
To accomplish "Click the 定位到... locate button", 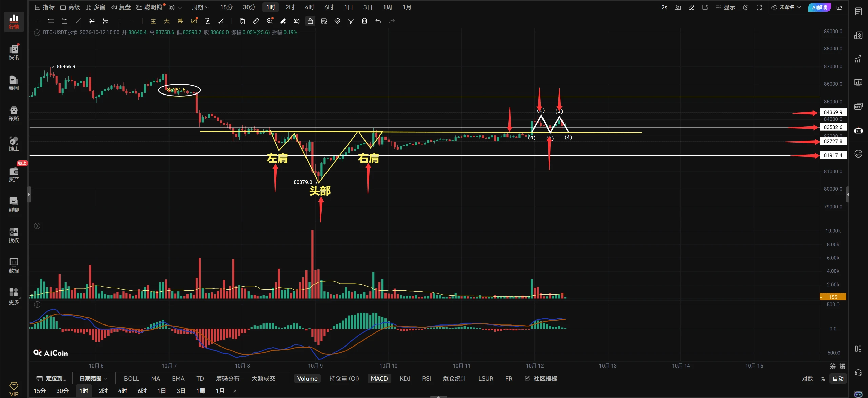I will coord(52,378).
